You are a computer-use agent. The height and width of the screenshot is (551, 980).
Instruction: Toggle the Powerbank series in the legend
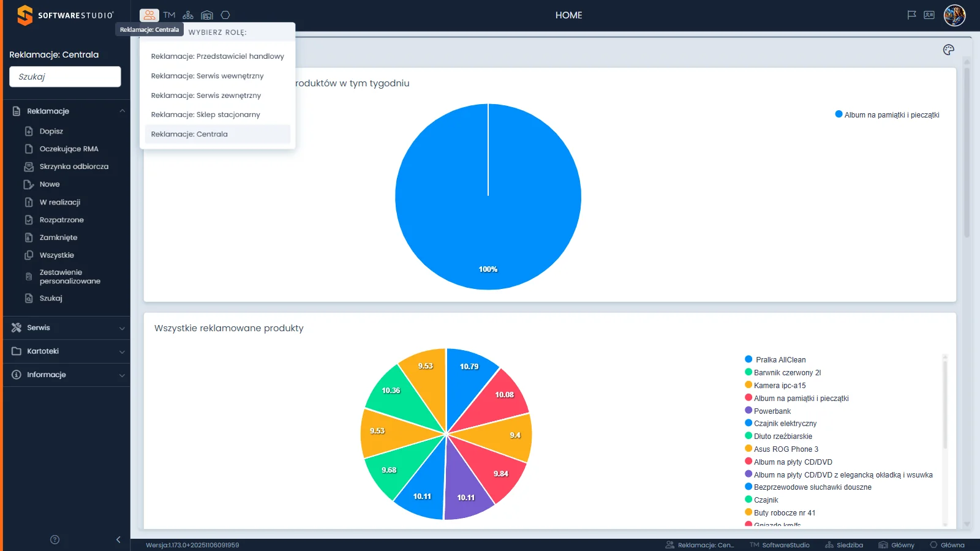click(767, 411)
